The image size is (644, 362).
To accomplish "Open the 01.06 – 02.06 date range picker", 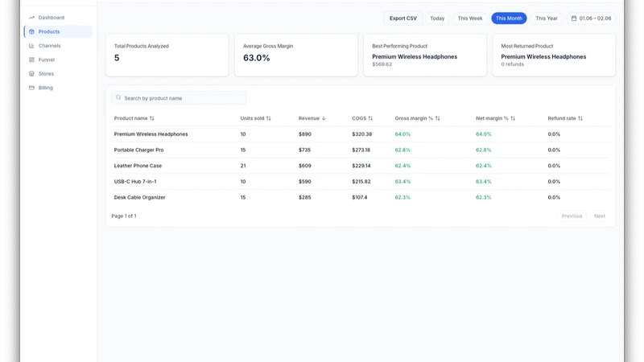I will 591,18.
